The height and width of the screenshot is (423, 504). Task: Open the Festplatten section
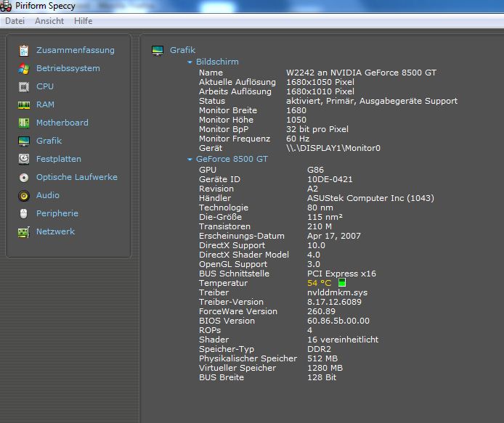(59, 159)
